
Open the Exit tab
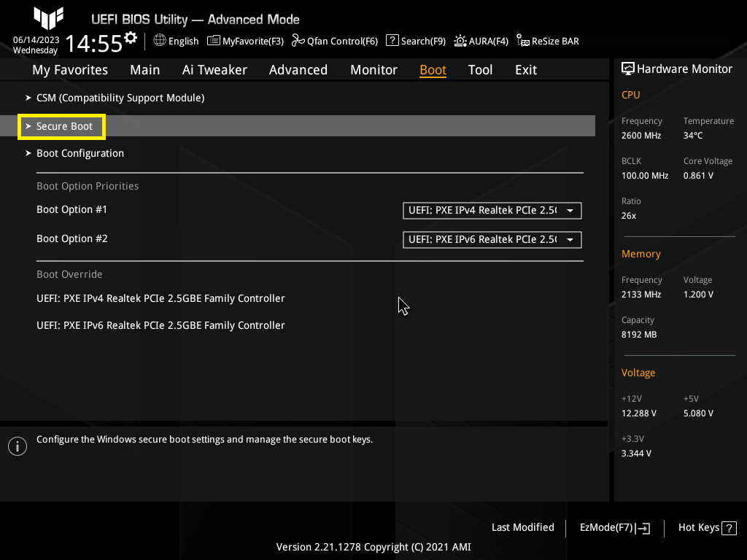click(x=526, y=70)
